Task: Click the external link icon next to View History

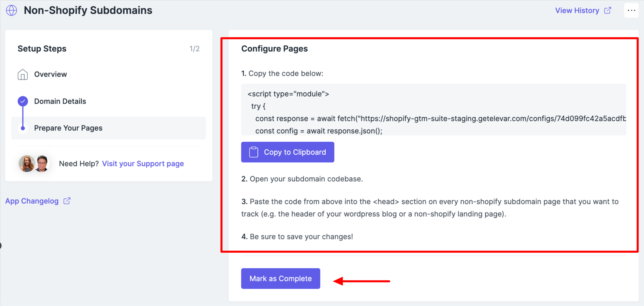Action: pos(608,10)
